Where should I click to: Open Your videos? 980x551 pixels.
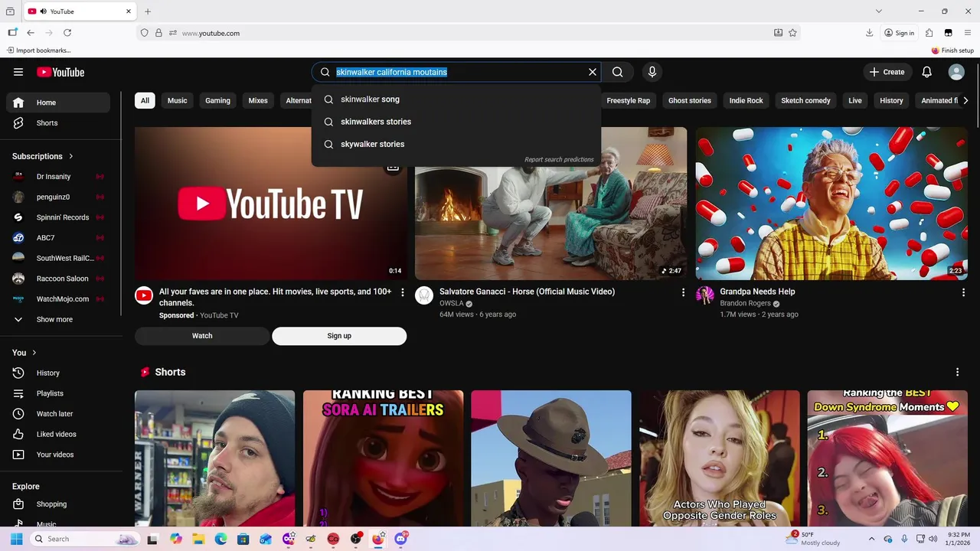click(58, 455)
